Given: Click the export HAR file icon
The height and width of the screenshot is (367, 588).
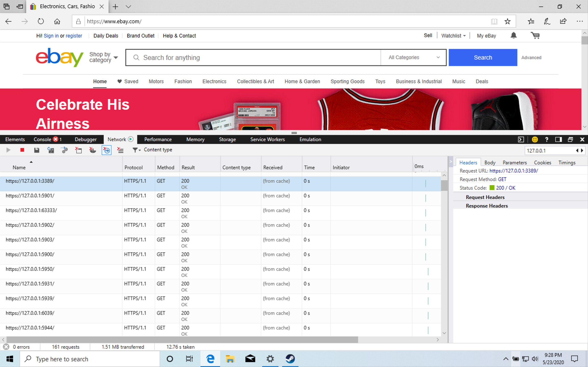Looking at the screenshot, I should pos(36,150).
